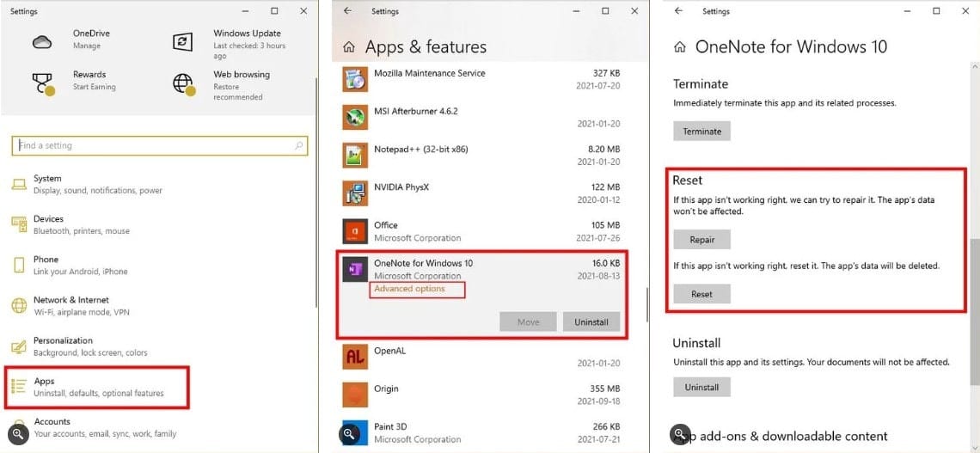Click the Origin app icon
The image size is (980, 453).
click(354, 395)
